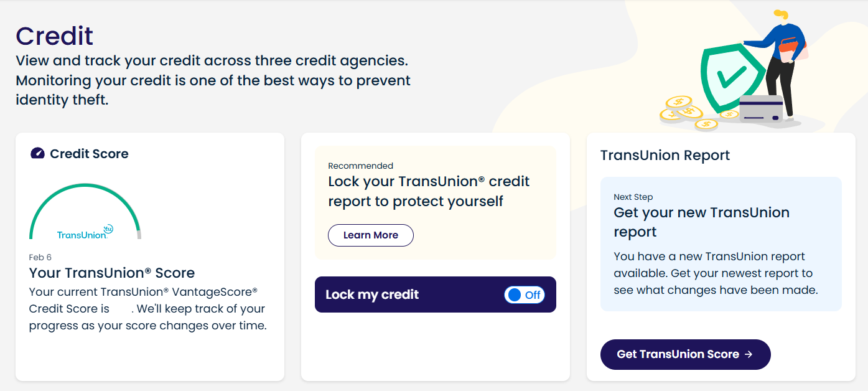Image resolution: width=868 pixels, height=391 pixels.
Task: Click the 'Lock my credit' label text
Action: 372,294
